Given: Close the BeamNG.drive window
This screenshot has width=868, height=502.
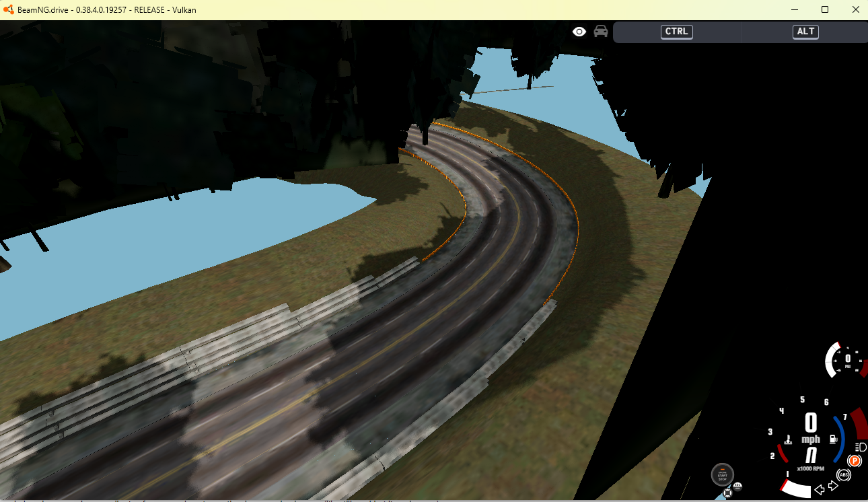Looking at the screenshot, I should coord(855,10).
